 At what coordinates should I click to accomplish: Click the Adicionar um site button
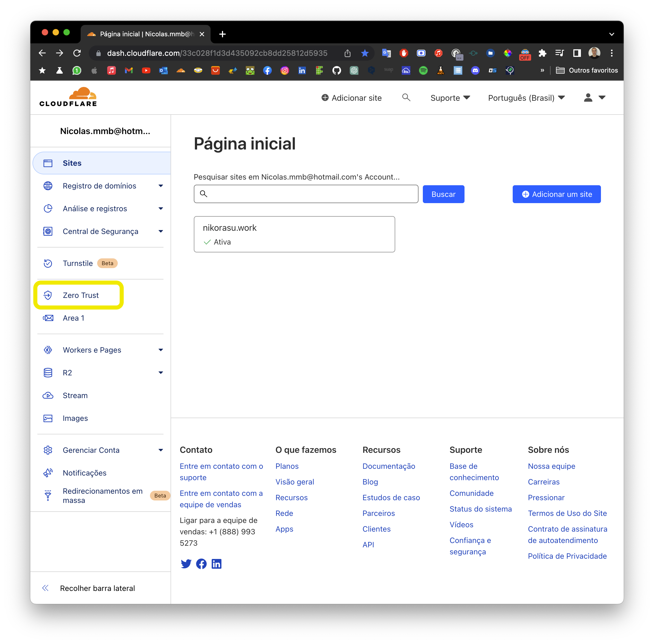pos(557,194)
